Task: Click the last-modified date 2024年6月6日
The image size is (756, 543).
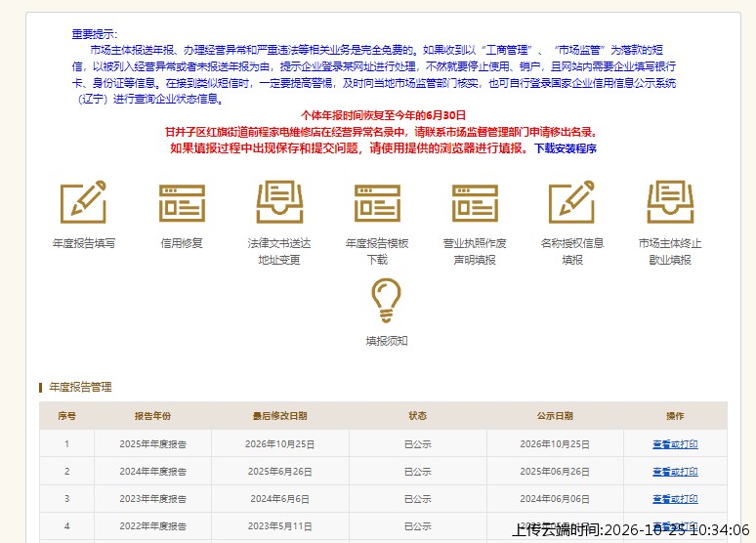Action: coord(280,499)
